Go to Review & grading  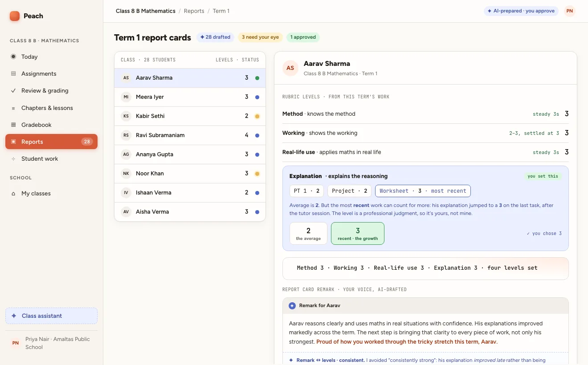[51, 90]
